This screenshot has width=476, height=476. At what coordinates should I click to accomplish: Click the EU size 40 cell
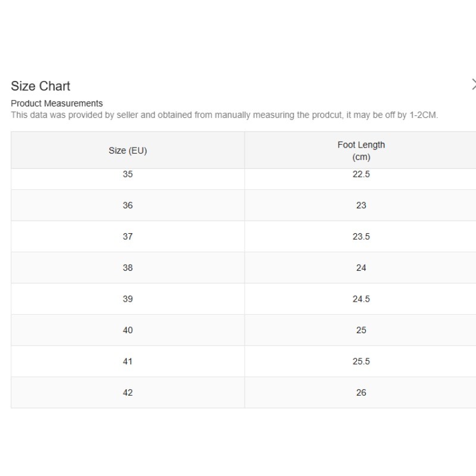[127, 330]
